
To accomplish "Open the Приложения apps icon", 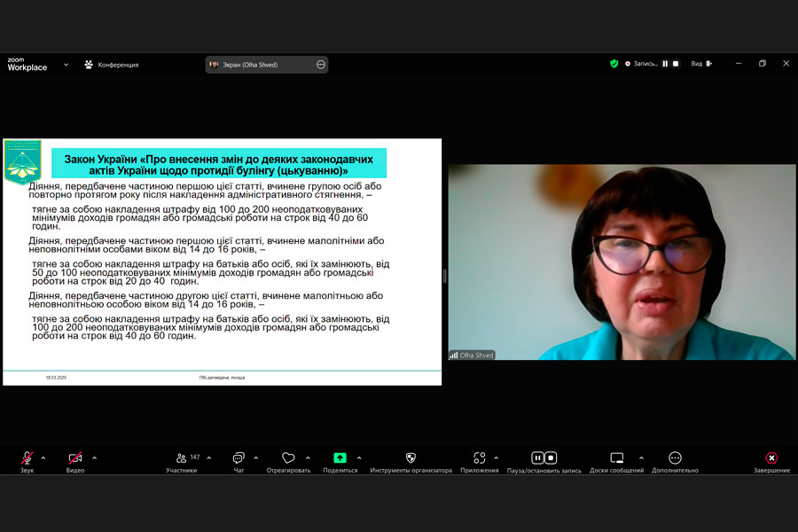I will [480, 458].
